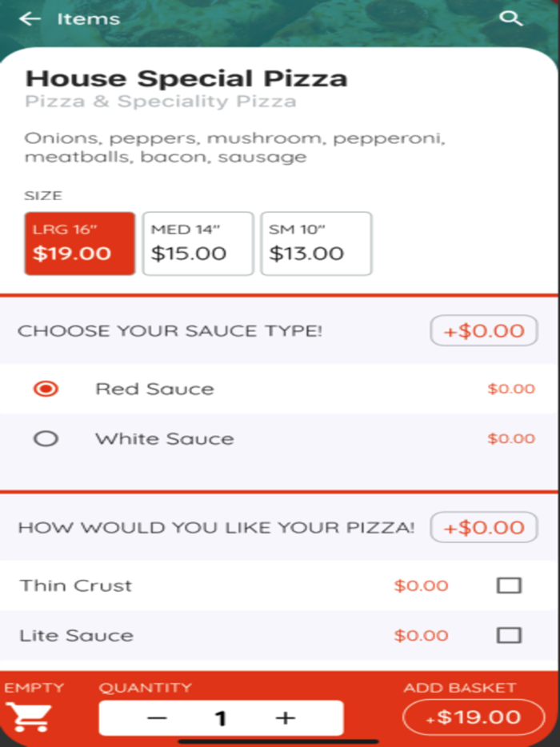Decrease quantity with minus button

click(158, 717)
